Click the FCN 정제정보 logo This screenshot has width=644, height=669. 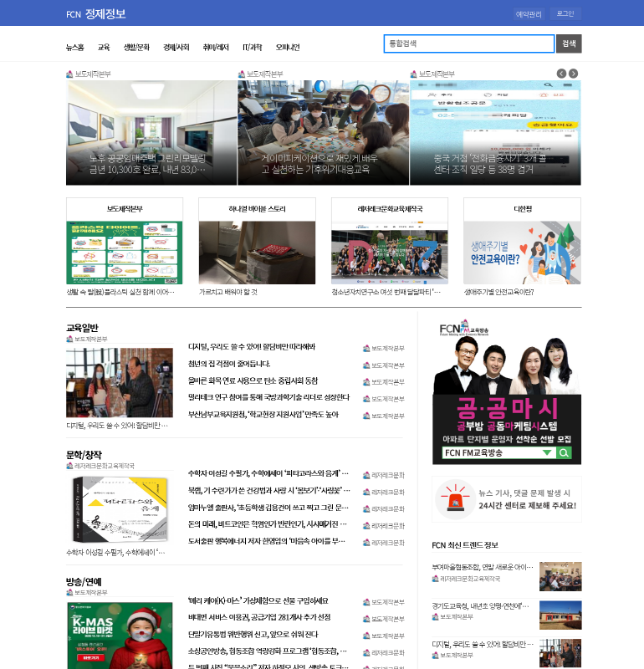tap(95, 13)
